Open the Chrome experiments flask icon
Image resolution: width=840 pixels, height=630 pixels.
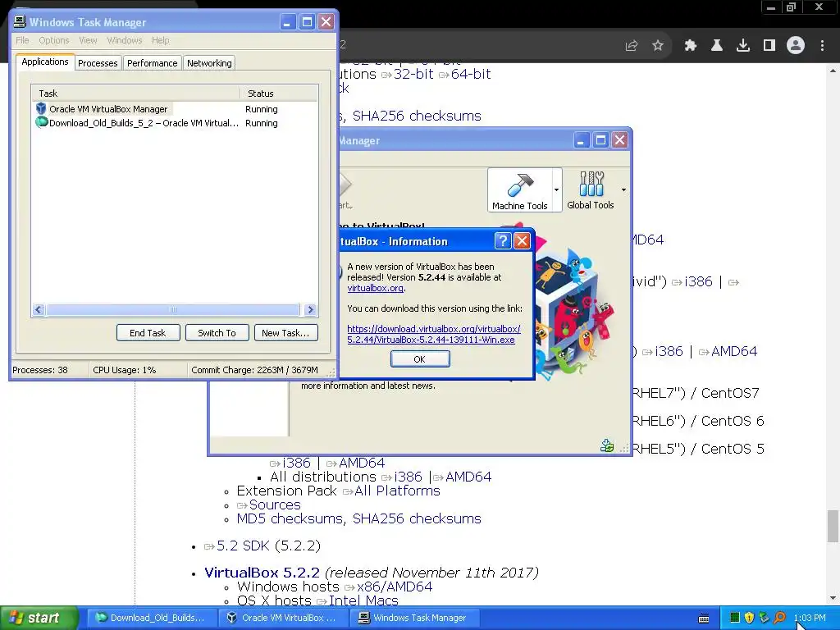pyautogui.click(x=716, y=46)
